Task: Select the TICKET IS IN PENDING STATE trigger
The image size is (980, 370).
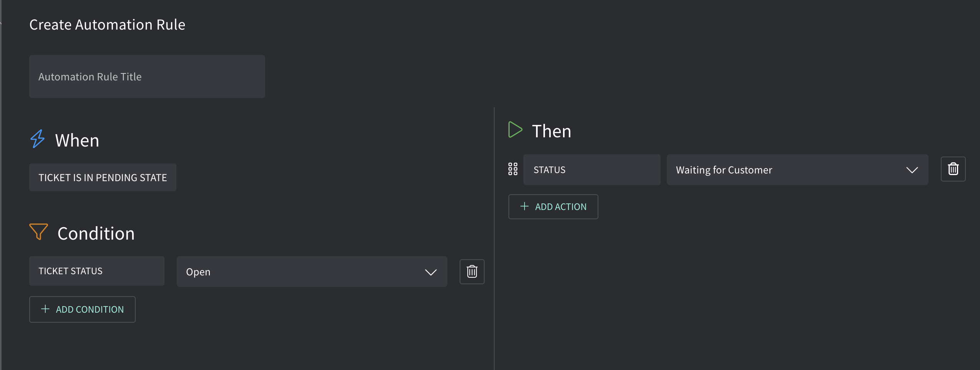Action: coord(103,177)
